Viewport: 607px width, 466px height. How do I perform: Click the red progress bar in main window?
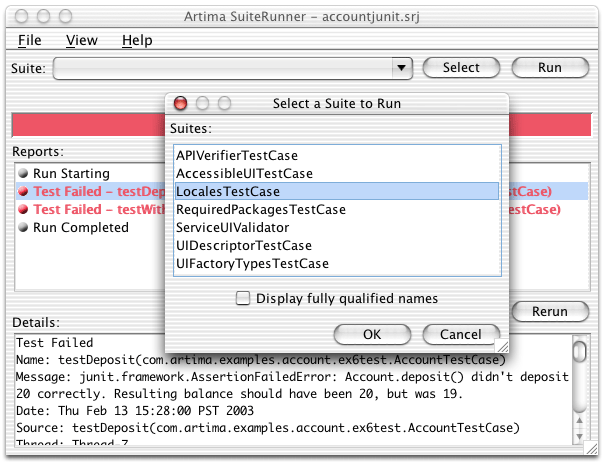(x=89, y=125)
